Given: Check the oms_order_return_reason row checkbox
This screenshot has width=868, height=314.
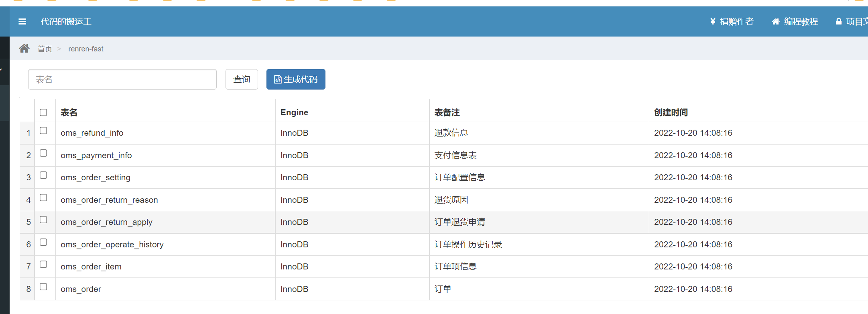Looking at the screenshot, I should click(43, 198).
